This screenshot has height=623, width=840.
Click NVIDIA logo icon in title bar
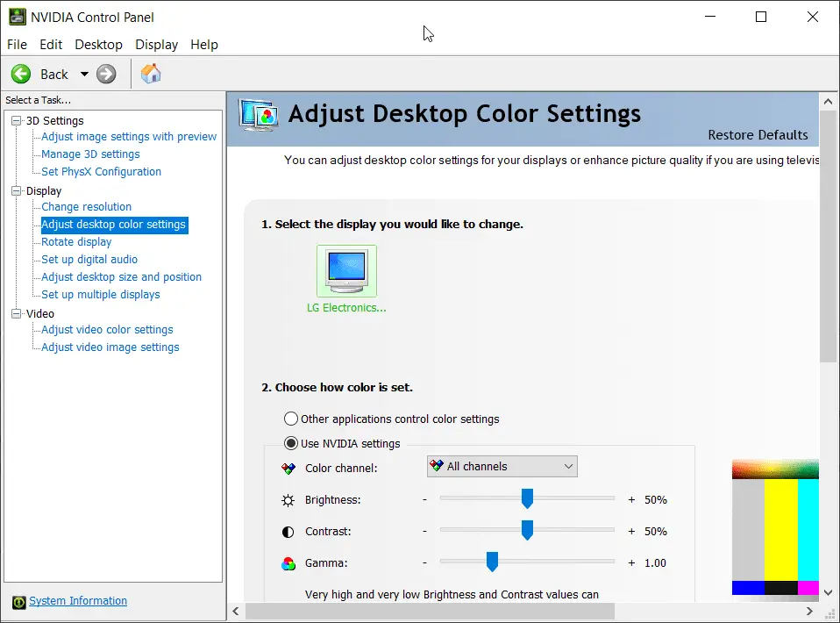click(x=18, y=17)
